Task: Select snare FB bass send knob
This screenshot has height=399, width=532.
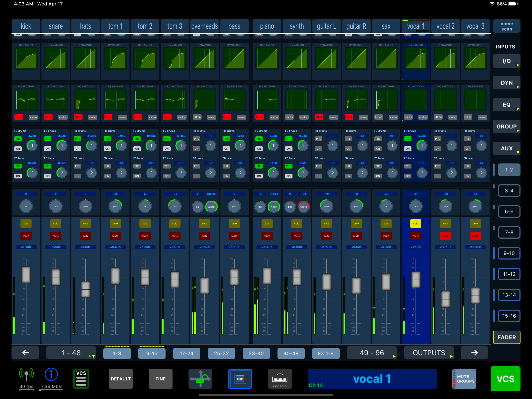Action: point(62,173)
